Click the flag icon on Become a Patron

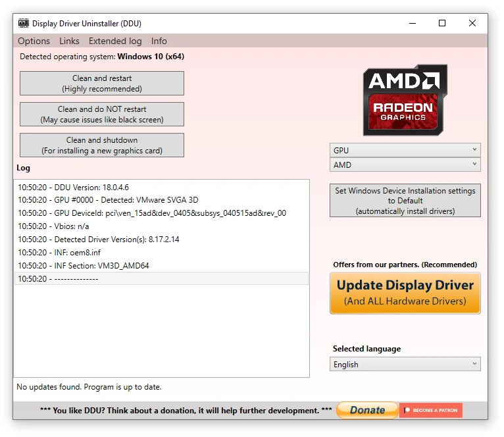407,410
